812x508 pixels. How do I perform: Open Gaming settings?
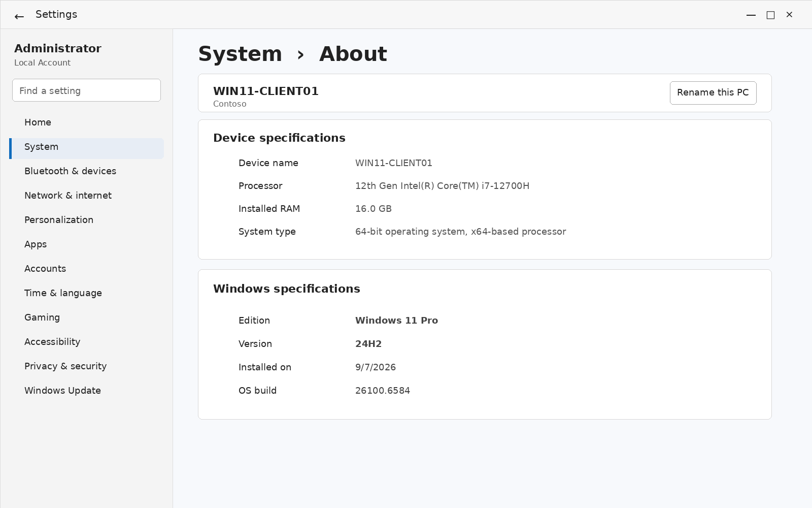tap(86, 317)
